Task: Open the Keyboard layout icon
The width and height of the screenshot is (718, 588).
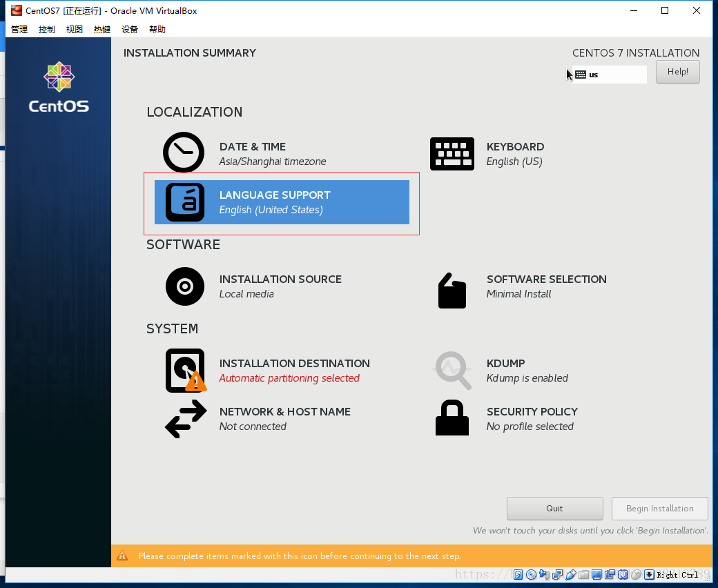Action: [x=452, y=154]
